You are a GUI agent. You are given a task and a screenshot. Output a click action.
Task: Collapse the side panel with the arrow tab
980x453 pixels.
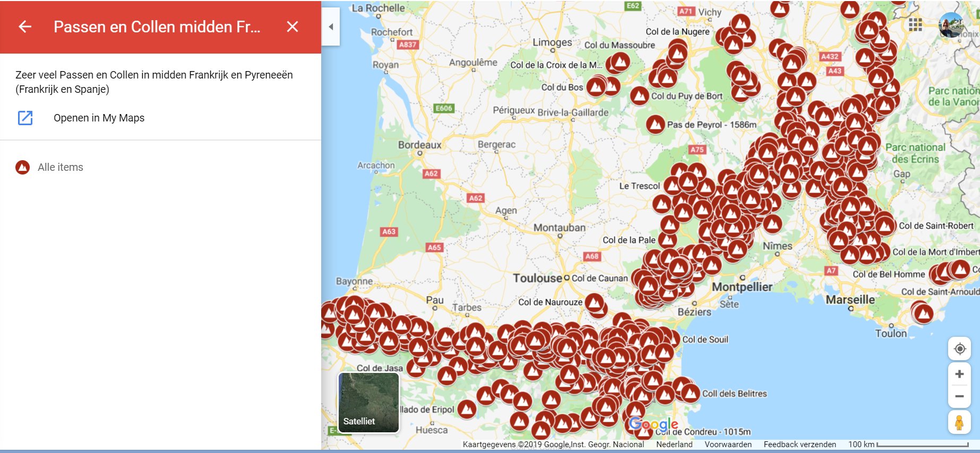331,27
